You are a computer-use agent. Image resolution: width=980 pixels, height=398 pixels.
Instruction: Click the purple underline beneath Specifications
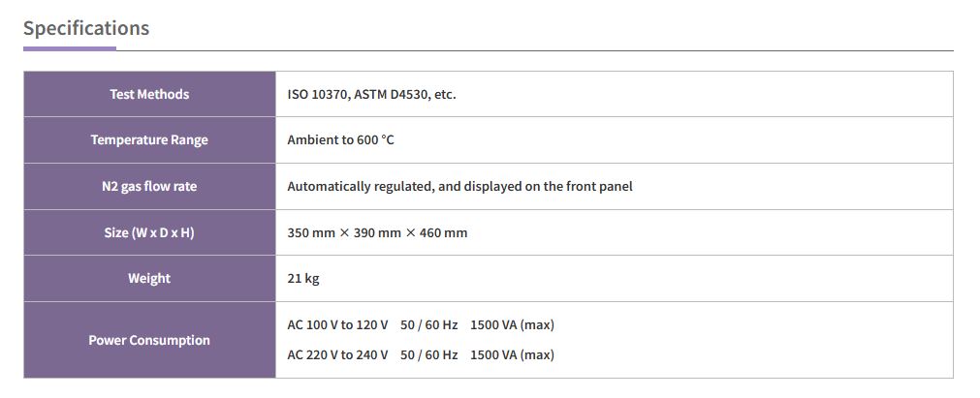[x=70, y=47]
